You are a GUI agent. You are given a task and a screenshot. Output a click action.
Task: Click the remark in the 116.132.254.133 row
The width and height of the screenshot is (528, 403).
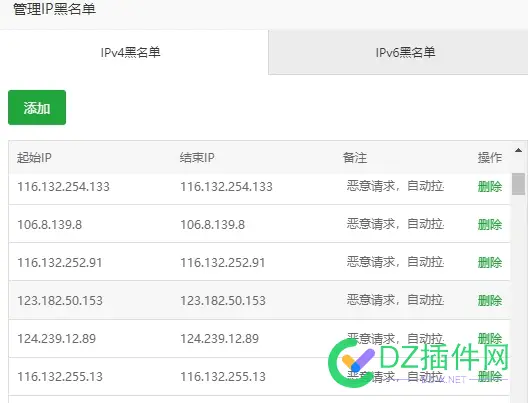coord(395,186)
